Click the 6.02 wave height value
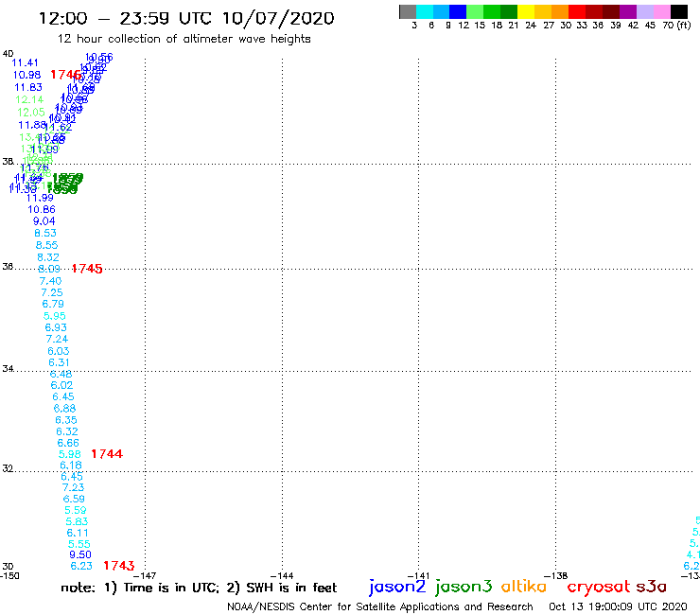This screenshot has height=615, width=700. tap(61, 385)
